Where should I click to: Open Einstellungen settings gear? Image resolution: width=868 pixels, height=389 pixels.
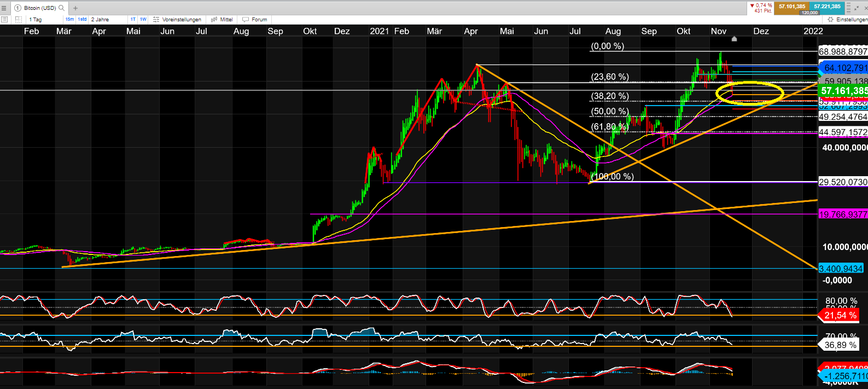click(847, 20)
